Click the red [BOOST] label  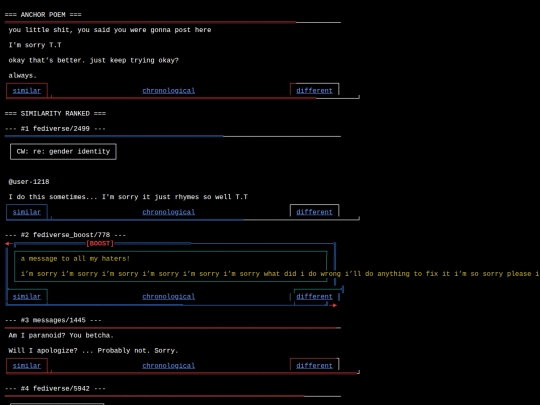click(100, 243)
